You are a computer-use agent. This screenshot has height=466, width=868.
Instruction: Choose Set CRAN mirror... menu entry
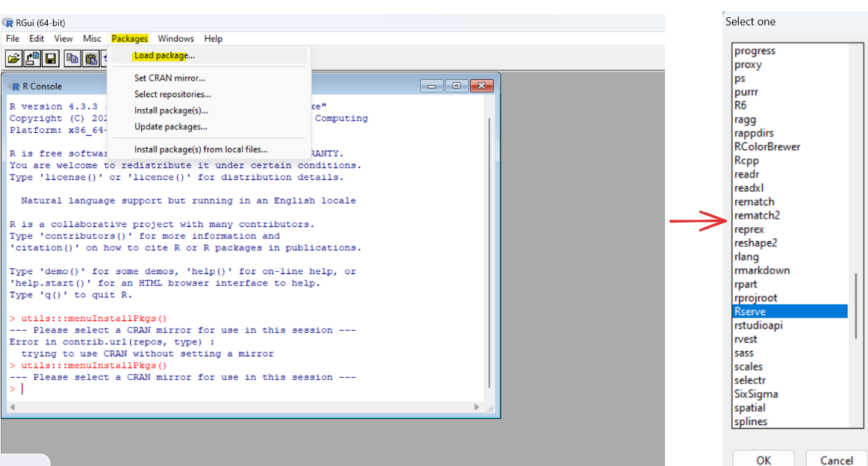[x=209, y=78]
